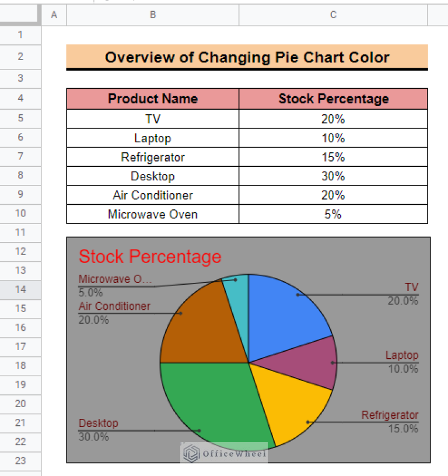Select the Product Name header cell
Screen dimensions: 448x476
(152, 99)
